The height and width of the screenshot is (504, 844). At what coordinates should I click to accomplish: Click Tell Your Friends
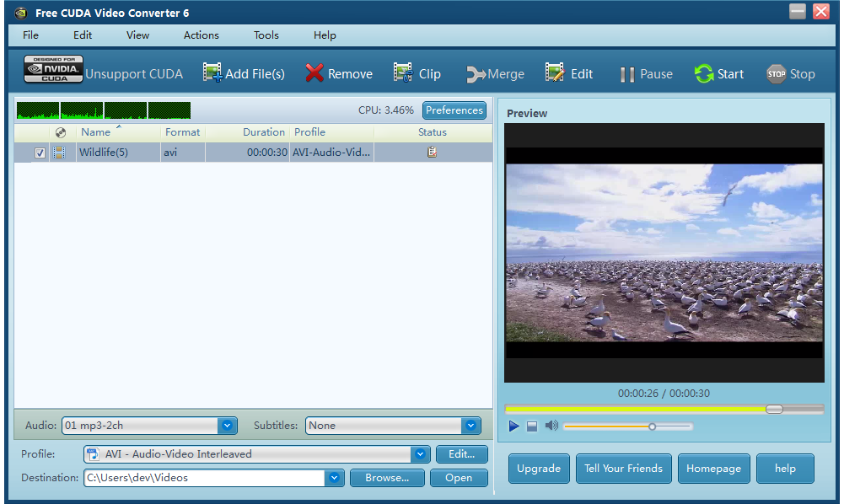point(623,469)
